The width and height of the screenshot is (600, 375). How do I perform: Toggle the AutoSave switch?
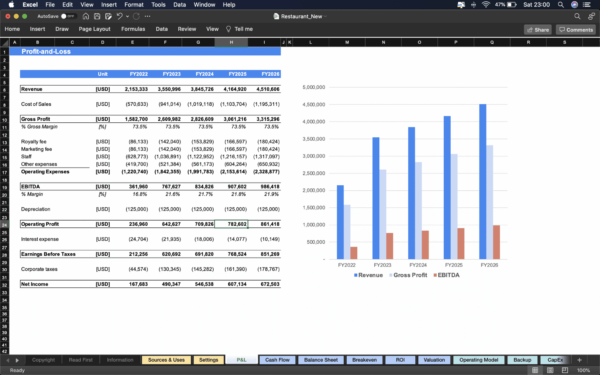pos(68,16)
